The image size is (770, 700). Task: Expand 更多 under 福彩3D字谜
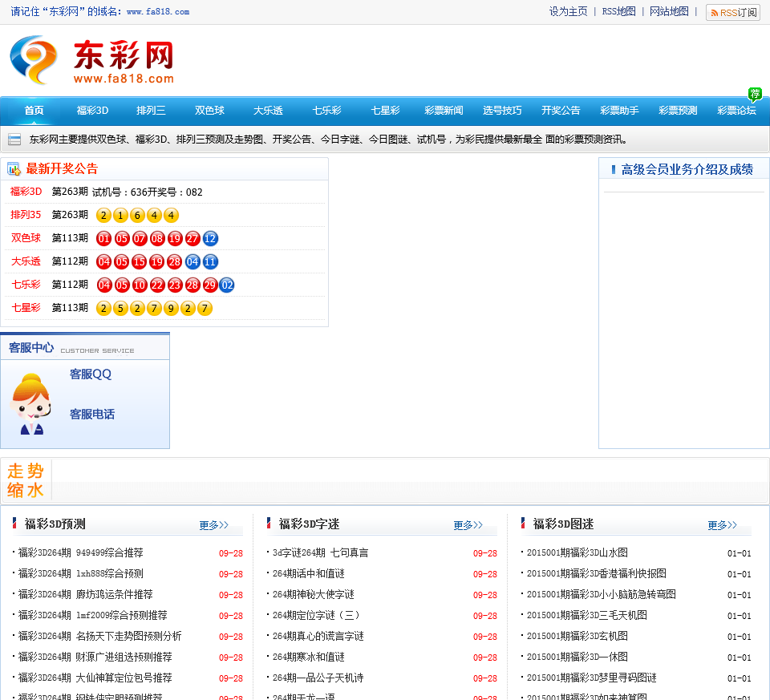click(x=468, y=525)
